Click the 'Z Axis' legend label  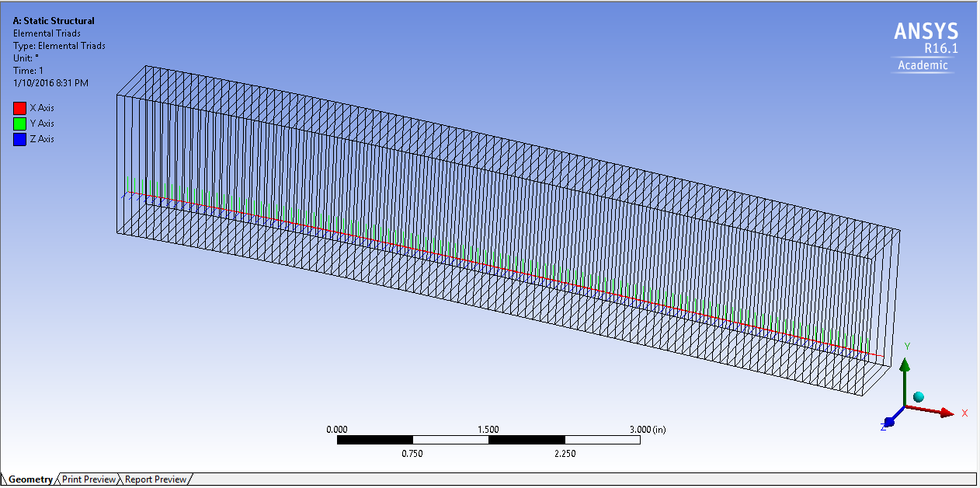pyautogui.click(x=42, y=139)
